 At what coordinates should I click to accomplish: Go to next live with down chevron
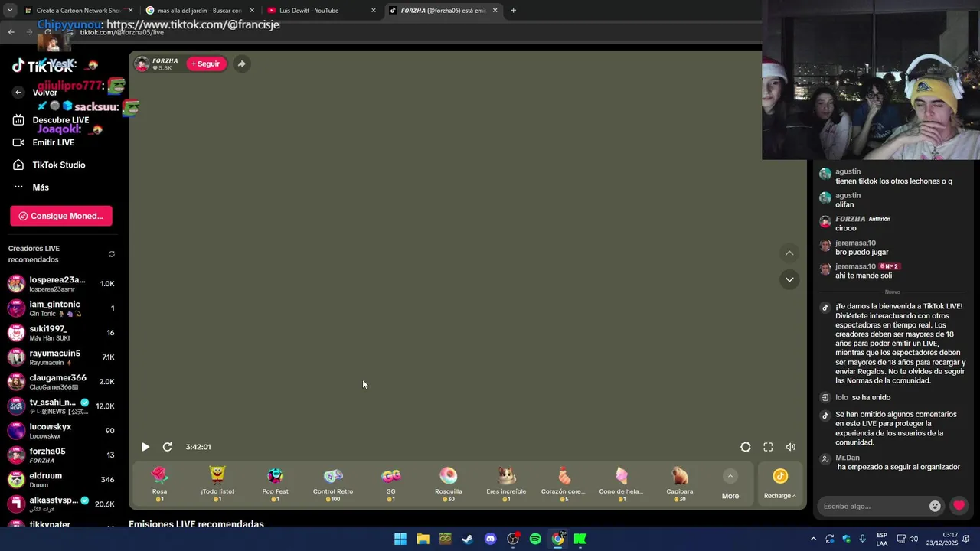click(789, 279)
